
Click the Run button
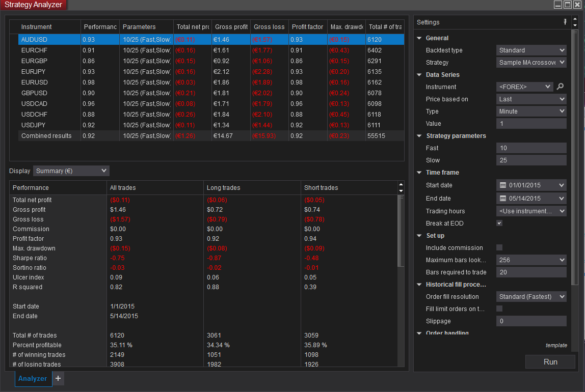[x=550, y=362]
